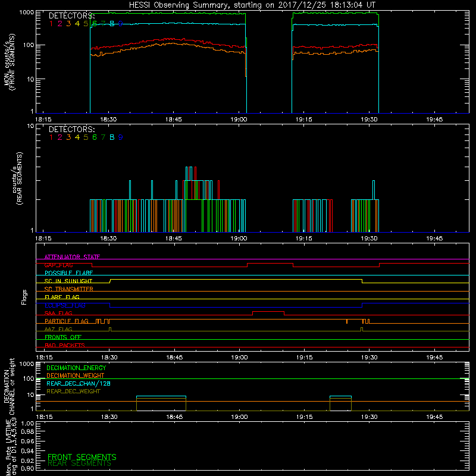Click the HESSI Observing Summary title text
Image resolution: width=476 pixels, height=476 pixels.
click(x=252, y=5)
